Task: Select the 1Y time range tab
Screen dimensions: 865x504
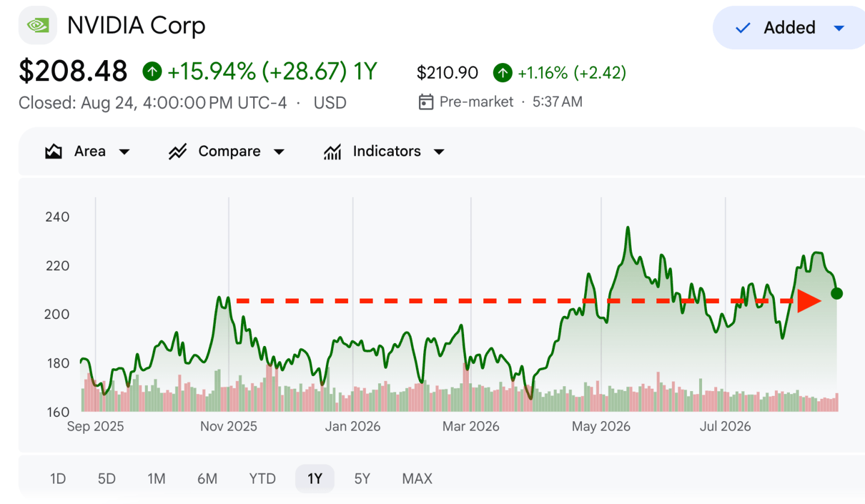Action: [315, 479]
